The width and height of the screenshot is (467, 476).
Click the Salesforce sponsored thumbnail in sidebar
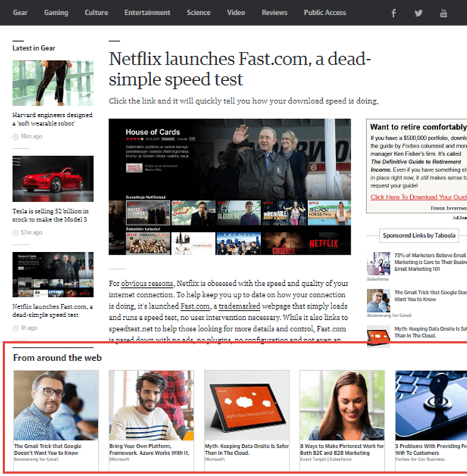378,263
